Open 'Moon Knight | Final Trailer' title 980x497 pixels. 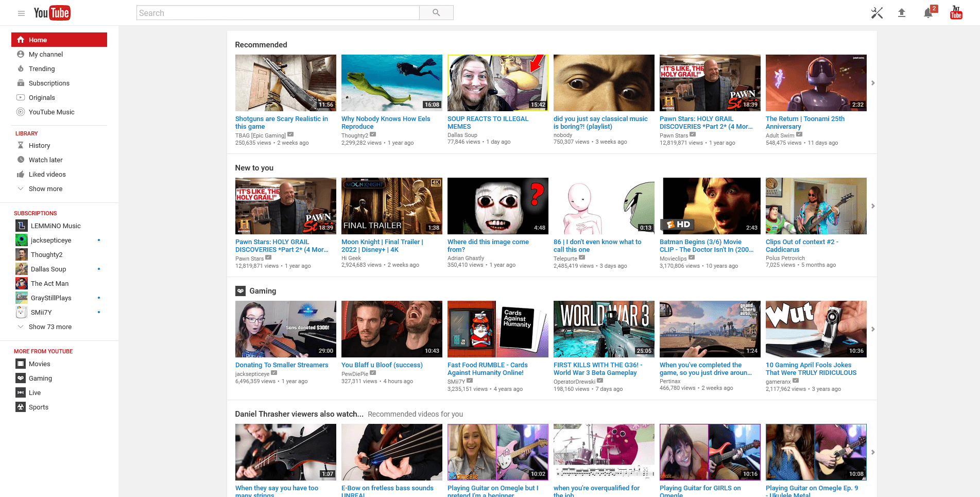(x=382, y=246)
